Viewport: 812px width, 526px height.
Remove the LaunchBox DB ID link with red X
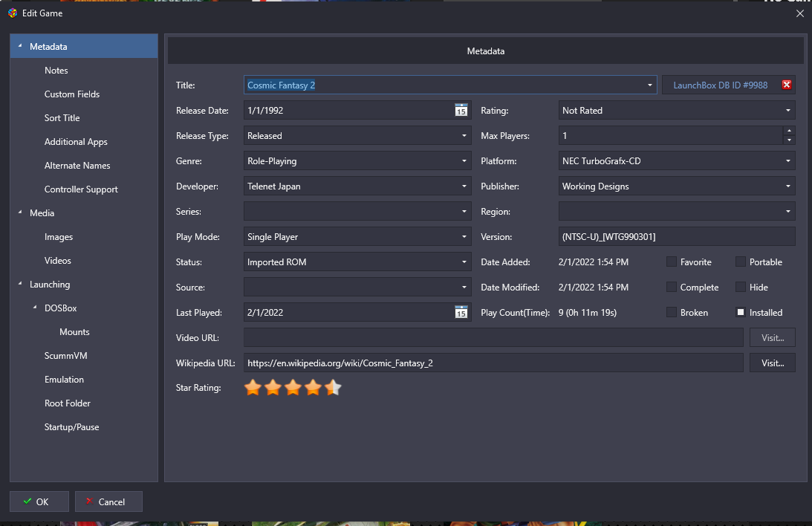point(787,85)
